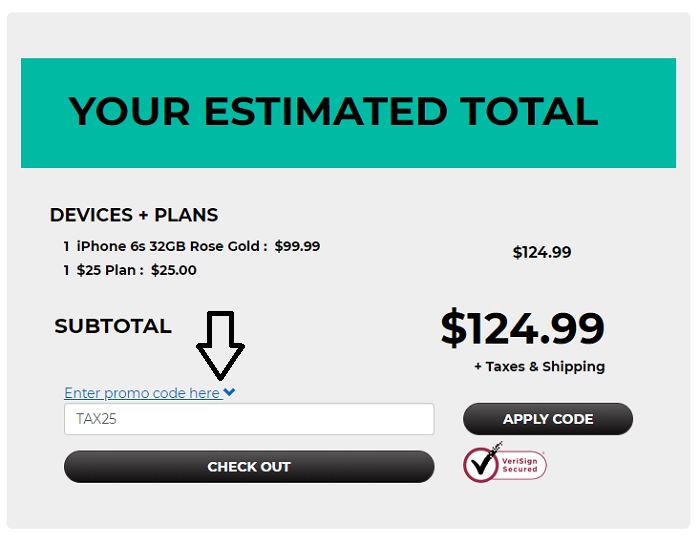Click the $25.00 plan price

[174, 270]
